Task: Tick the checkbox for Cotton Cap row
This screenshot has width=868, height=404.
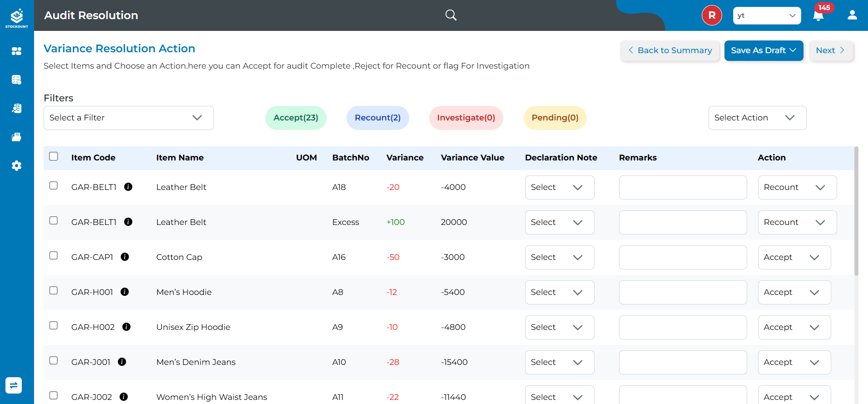Action: [x=54, y=255]
